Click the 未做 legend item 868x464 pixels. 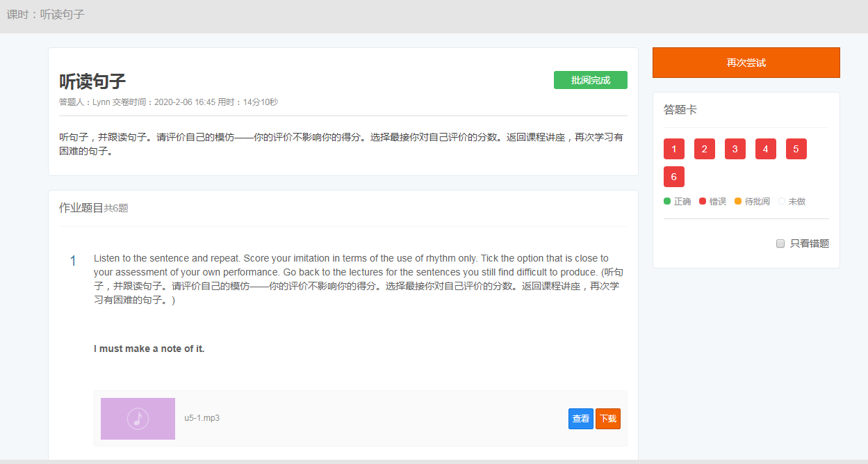tap(792, 201)
